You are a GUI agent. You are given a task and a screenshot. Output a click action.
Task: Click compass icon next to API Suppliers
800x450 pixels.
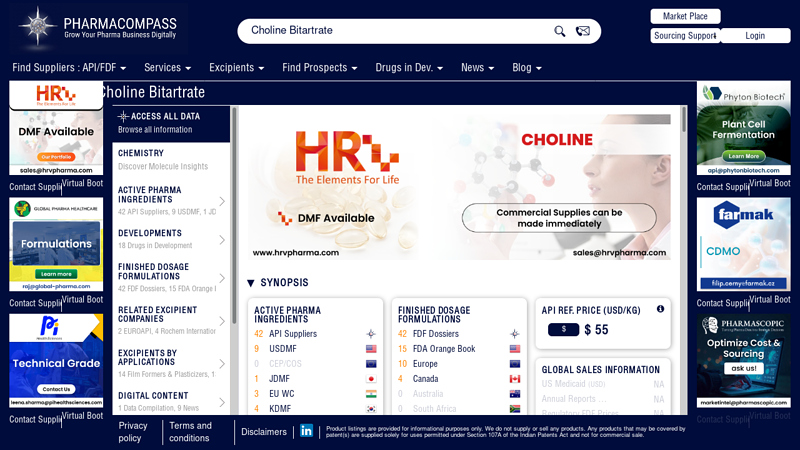coord(371,334)
